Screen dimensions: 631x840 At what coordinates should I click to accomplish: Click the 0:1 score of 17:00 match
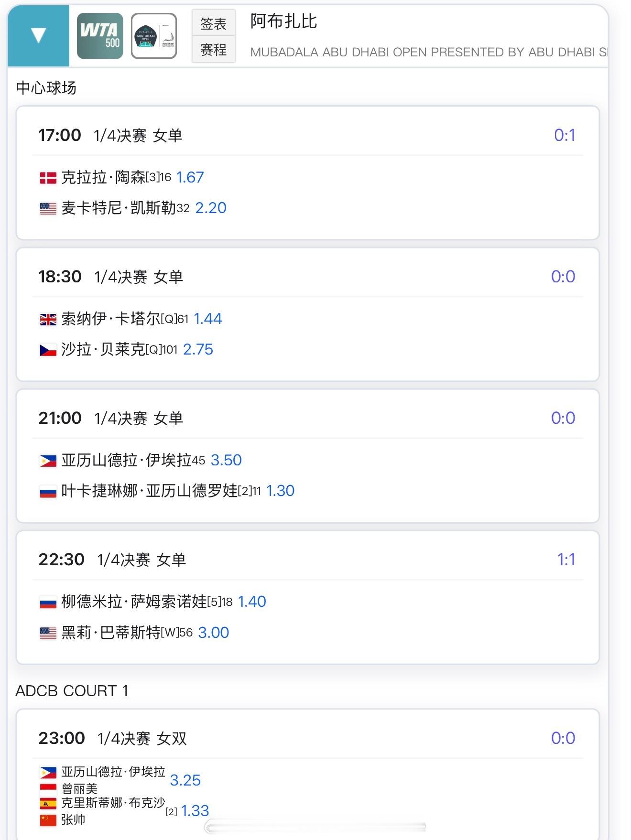pyautogui.click(x=564, y=135)
